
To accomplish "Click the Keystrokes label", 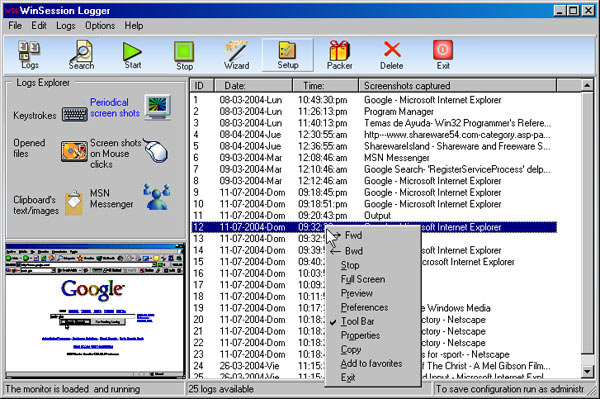I will pyautogui.click(x=34, y=115).
